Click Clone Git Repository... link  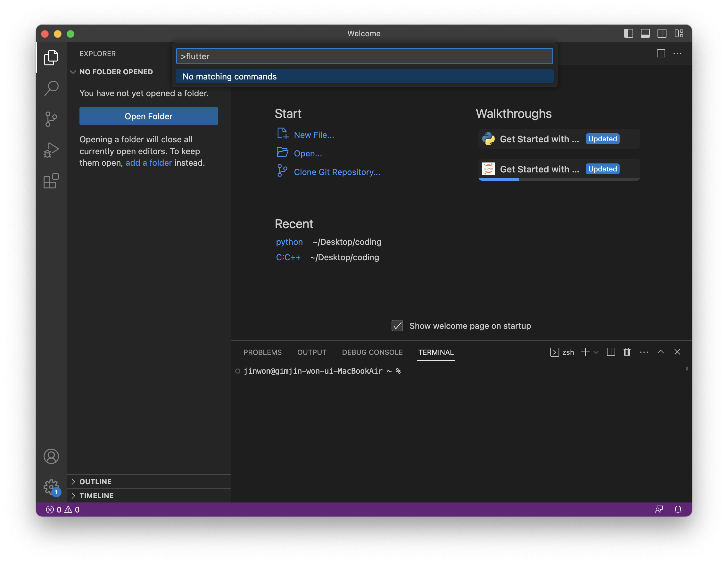tap(337, 172)
